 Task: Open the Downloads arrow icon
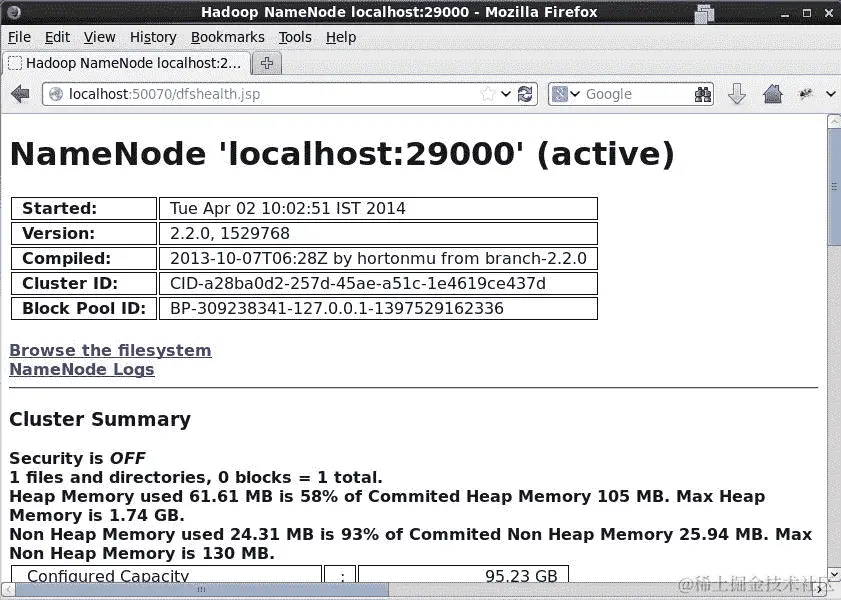737,94
